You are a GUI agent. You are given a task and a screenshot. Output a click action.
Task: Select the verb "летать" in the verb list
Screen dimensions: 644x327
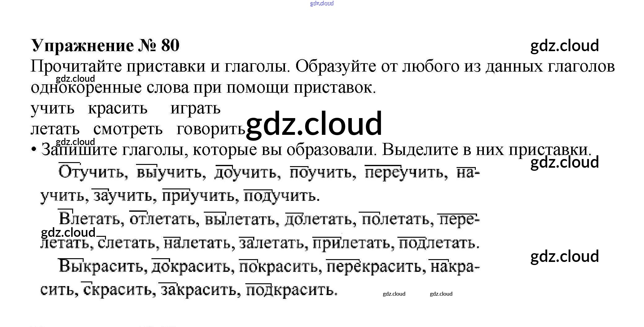pyautogui.click(x=55, y=129)
